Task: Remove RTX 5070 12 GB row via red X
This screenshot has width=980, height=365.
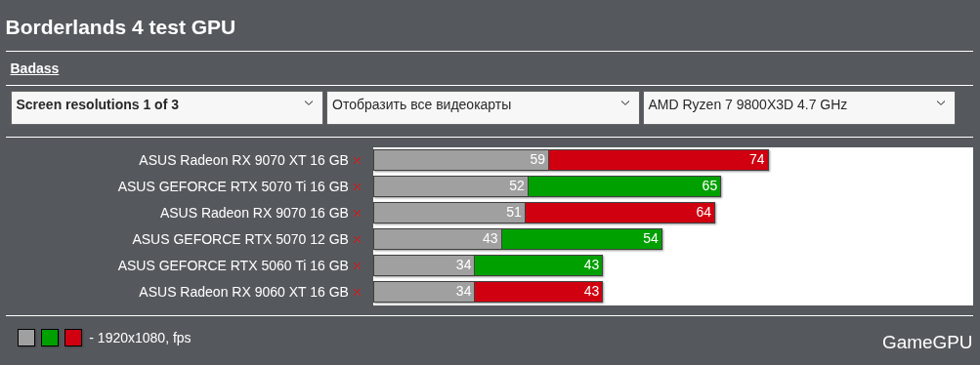Action: 357,239
